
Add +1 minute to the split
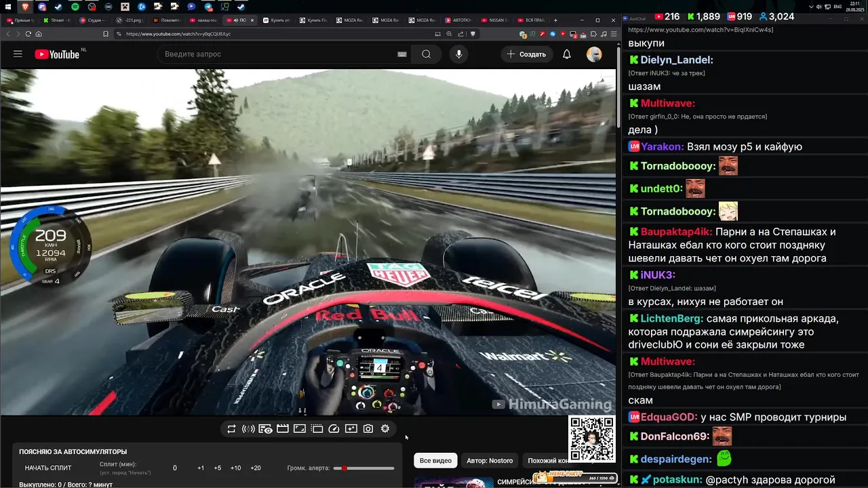201,468
